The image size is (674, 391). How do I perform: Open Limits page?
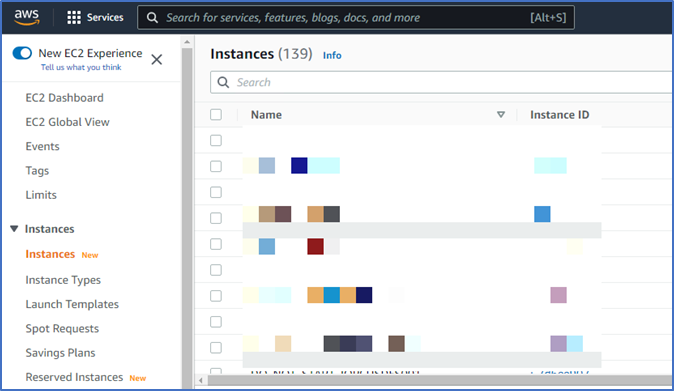point(41,195)
